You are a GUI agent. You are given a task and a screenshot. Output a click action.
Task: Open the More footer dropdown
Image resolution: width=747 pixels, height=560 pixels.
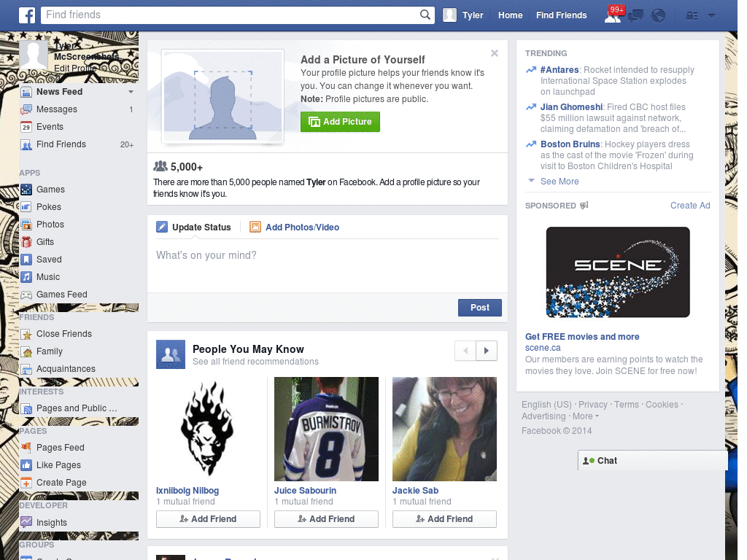[586, 416]
